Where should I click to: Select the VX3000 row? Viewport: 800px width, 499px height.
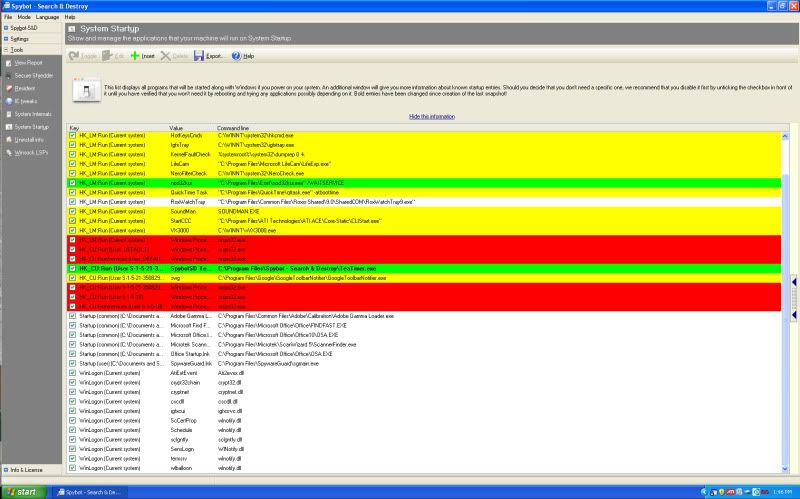(x=424, y=231)
